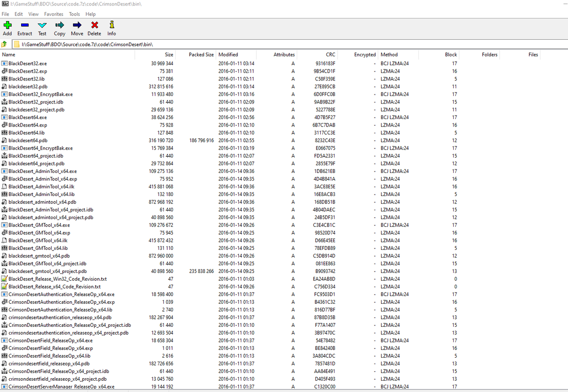Click the BlackDesert_Release_x64_Code_Revision.txt file icon
Viewport: 568px width, 392px height.
click(x=4, y=286)
